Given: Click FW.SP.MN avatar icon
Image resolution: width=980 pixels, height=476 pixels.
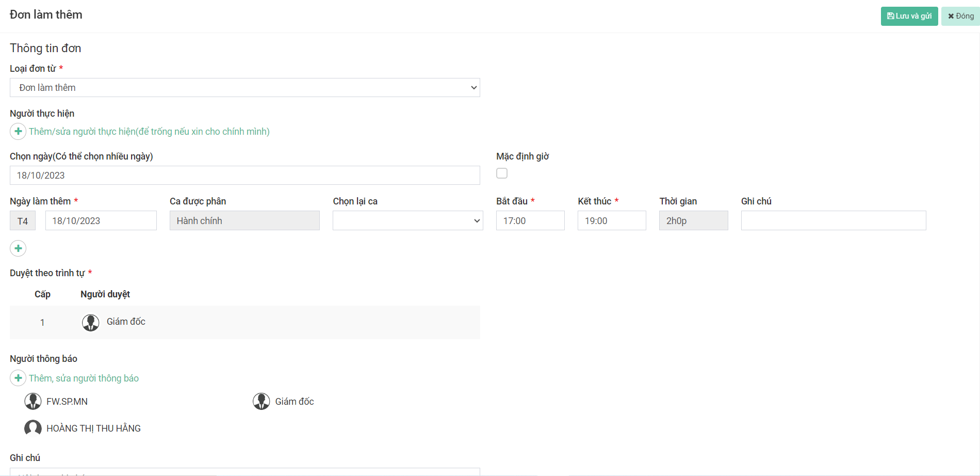Looking at the screenshot, I should pos(33,401).
